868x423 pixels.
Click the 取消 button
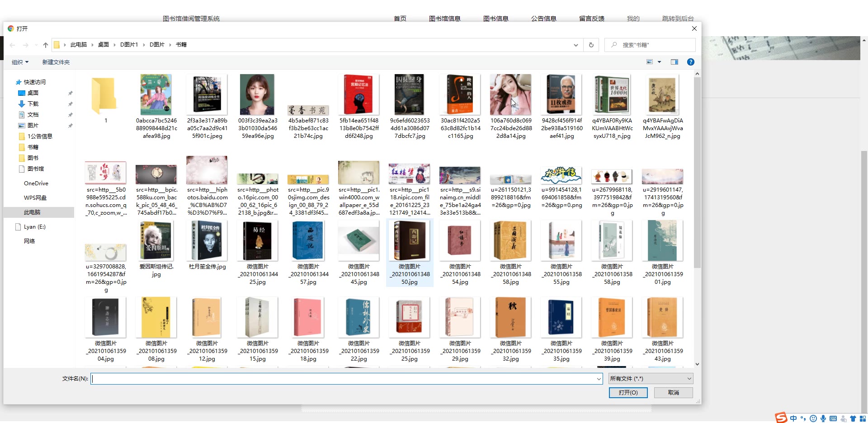coord(674,393)
